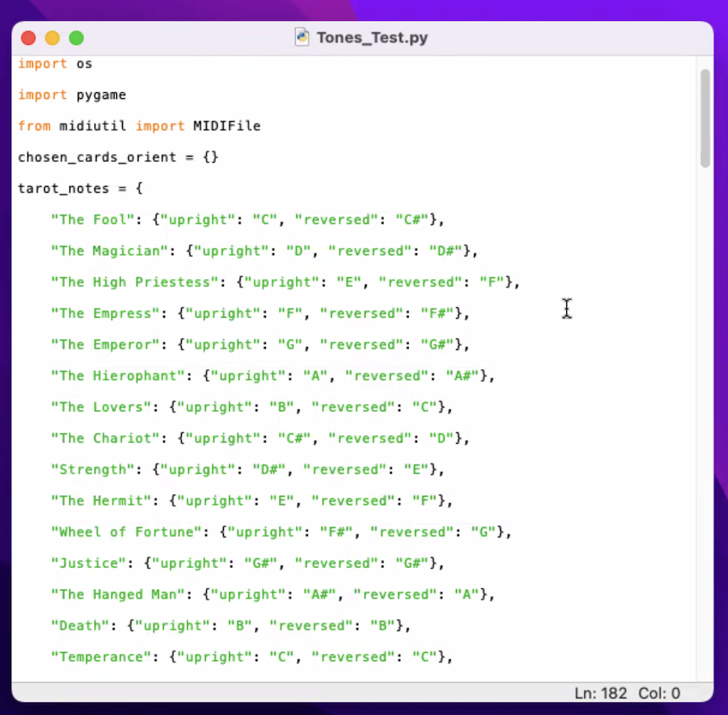The height and width of the screenshot is (715, 728).
Task: Place cursor on the 'import pygame' line
Action: tap(72, 95)
